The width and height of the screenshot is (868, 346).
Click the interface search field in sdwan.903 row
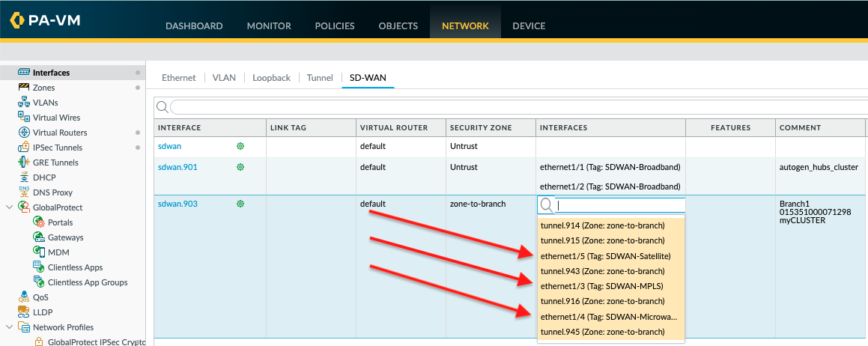[619, 205]
